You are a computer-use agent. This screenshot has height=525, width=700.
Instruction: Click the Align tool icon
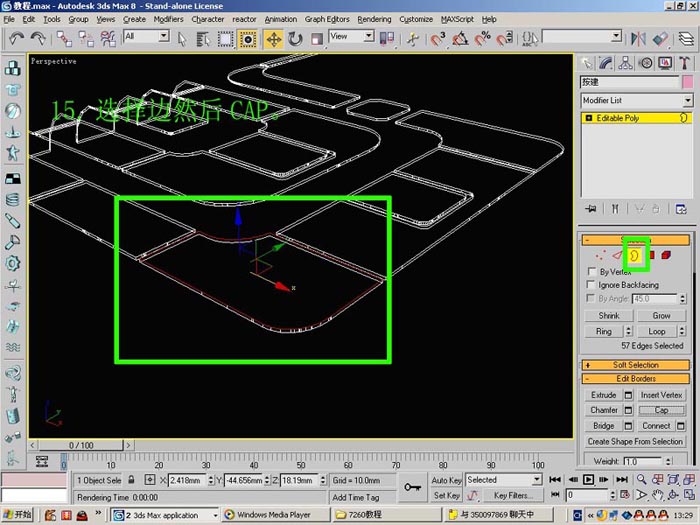(660, 39)
